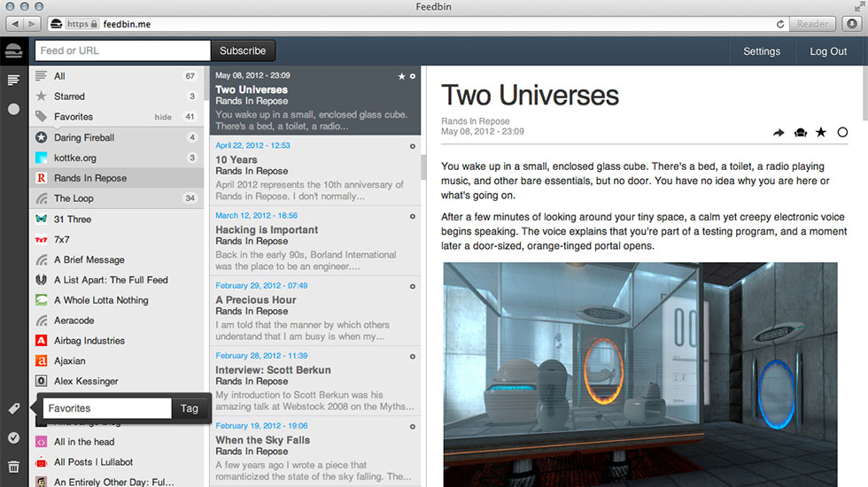Click the Subscribe button

click(x=243, y=51)
